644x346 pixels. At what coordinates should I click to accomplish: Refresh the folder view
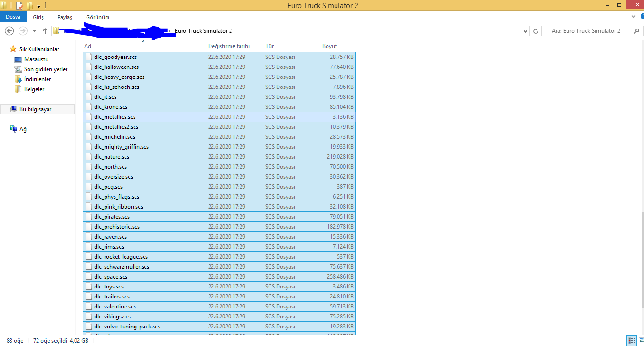536,31
